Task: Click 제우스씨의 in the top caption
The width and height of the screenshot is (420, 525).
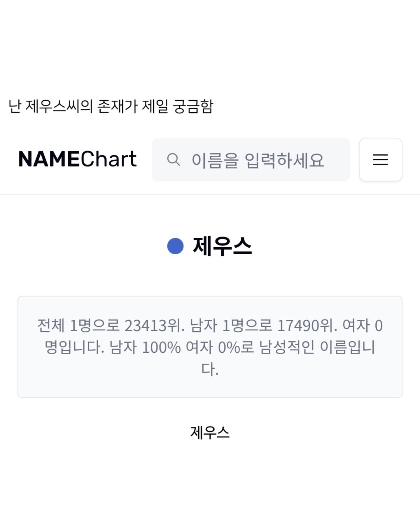Action: 59,106
